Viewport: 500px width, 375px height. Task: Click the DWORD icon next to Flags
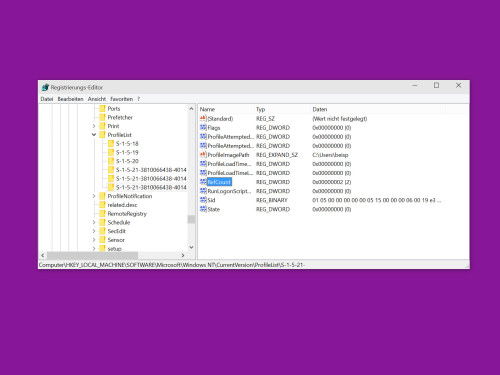point(203,128)
